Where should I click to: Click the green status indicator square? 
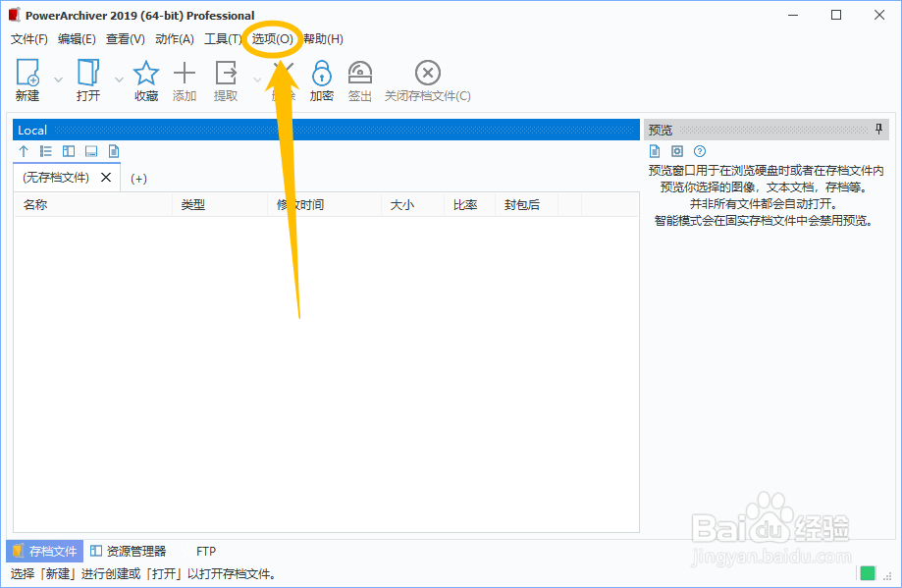[x=868, y=573]
